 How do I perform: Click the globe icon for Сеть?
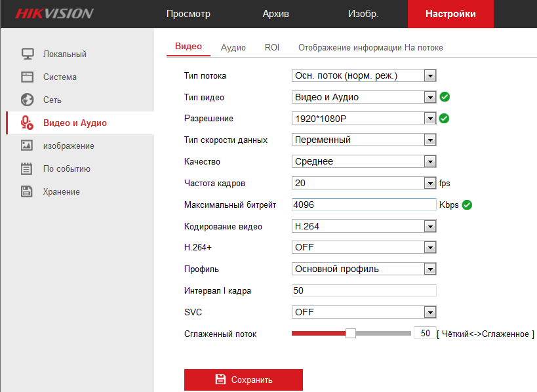pos(27,100)
